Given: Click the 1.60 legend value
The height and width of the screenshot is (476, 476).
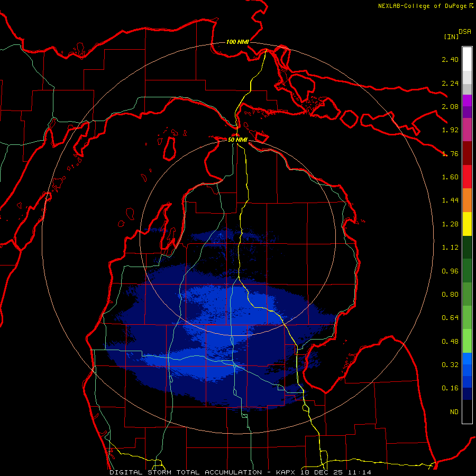Looking at the screenshot, I should 450,177.
